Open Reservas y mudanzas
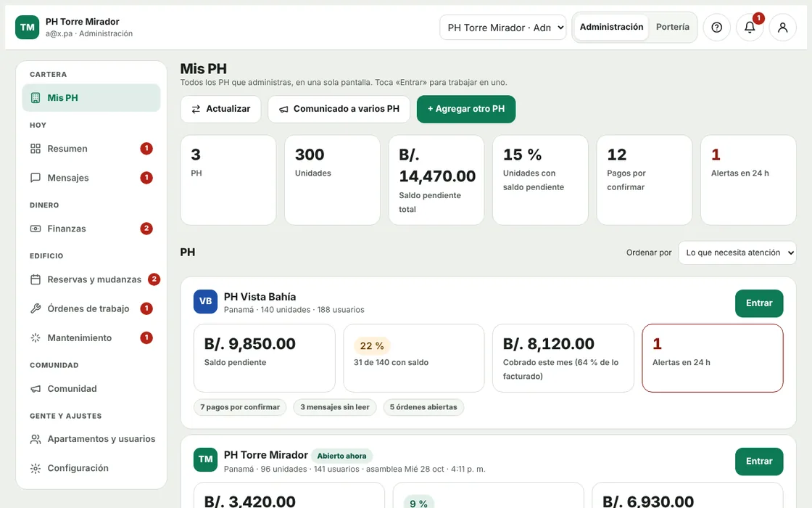This screenshot has height=508, width=812. click(91, 279)
